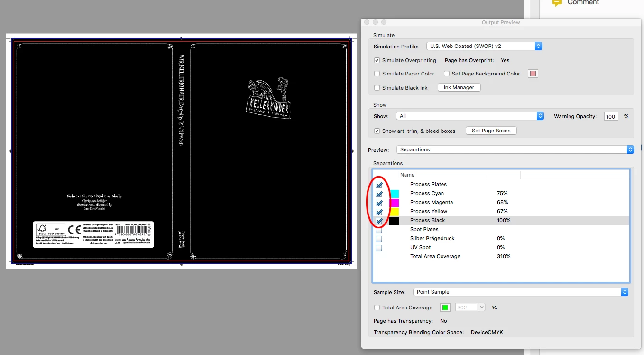The image size is (644, 355).
Task: Enable Set Page Background Color
Action: coord(447,74)
